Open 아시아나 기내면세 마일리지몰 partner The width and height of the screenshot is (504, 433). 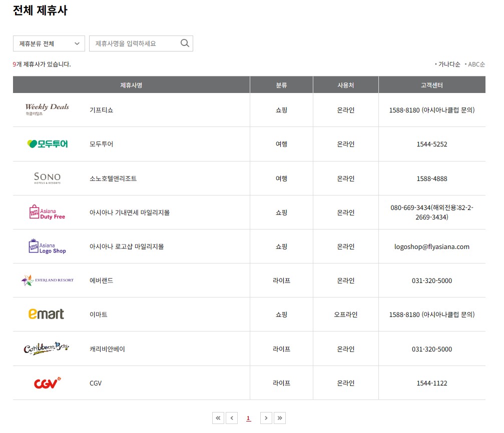click(x=130, y=212)
